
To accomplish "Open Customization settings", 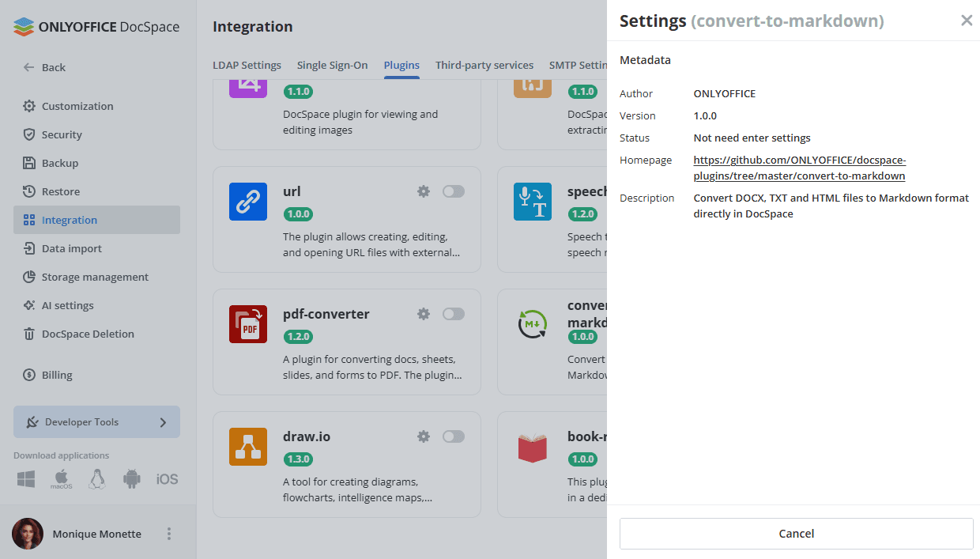I will pos(96,106).
